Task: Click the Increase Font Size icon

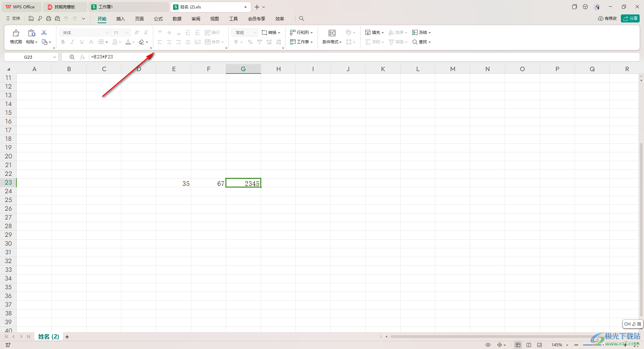Action: tap(137, 33)
